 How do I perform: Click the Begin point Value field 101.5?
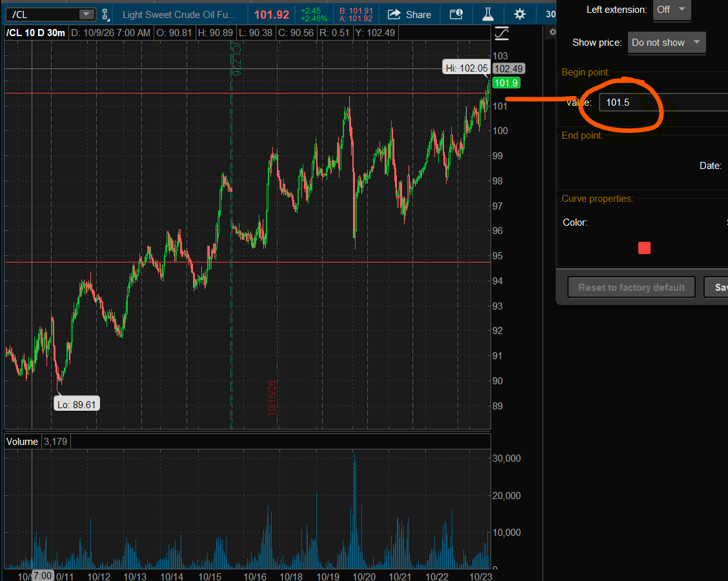coord(664,103)
